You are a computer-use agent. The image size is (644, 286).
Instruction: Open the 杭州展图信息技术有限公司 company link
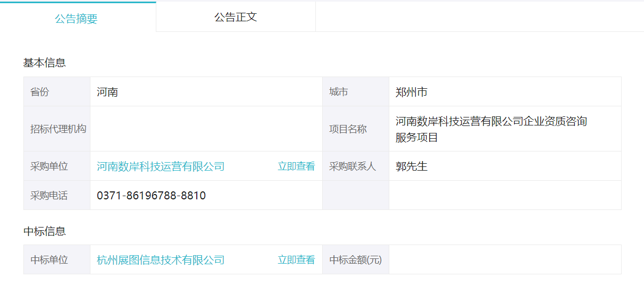[x=161, y=260]
